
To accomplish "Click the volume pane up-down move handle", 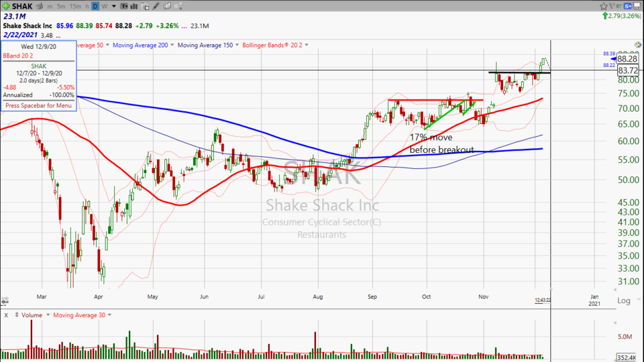I will click(17, 315).
